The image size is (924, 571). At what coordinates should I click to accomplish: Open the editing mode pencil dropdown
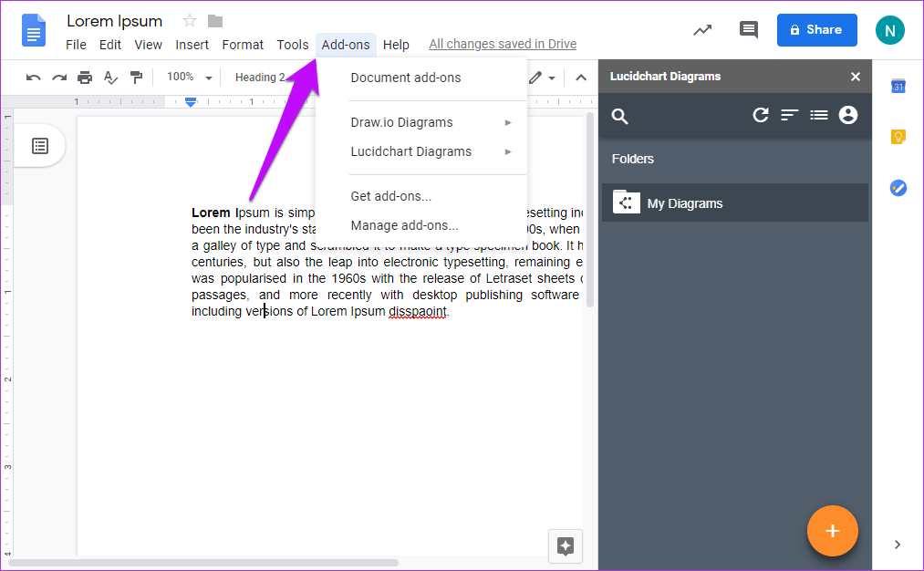(542, 78)
